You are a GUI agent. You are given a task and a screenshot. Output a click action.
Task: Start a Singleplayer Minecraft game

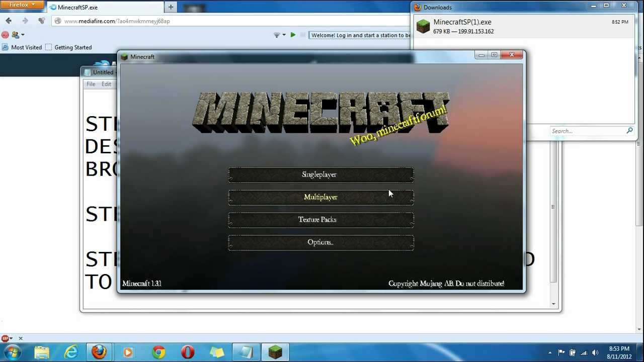[x=321, y=174]
